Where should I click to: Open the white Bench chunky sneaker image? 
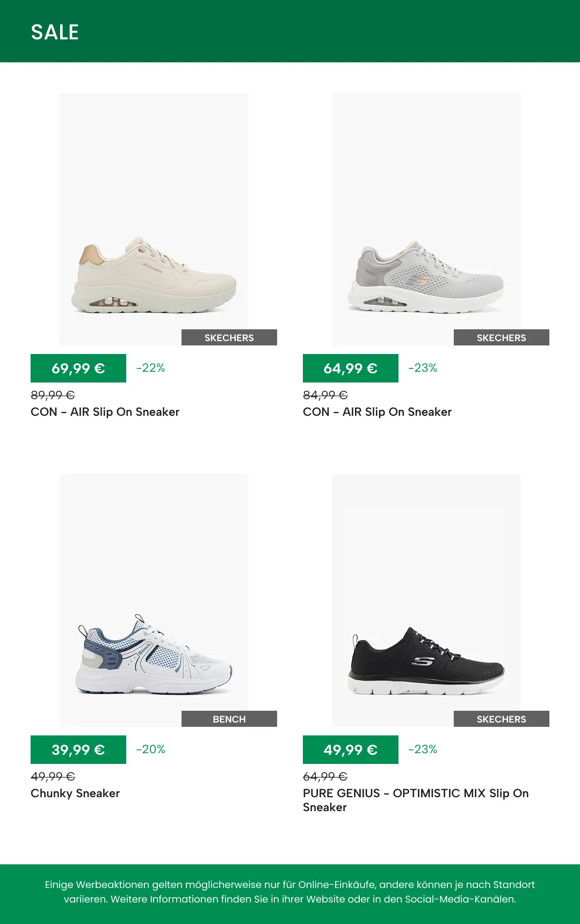point(154,601)
